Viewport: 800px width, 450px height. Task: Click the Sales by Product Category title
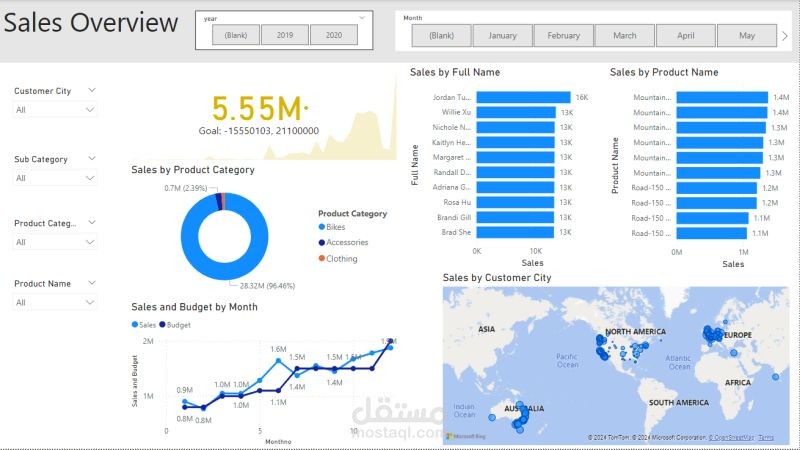coord(193,169)
